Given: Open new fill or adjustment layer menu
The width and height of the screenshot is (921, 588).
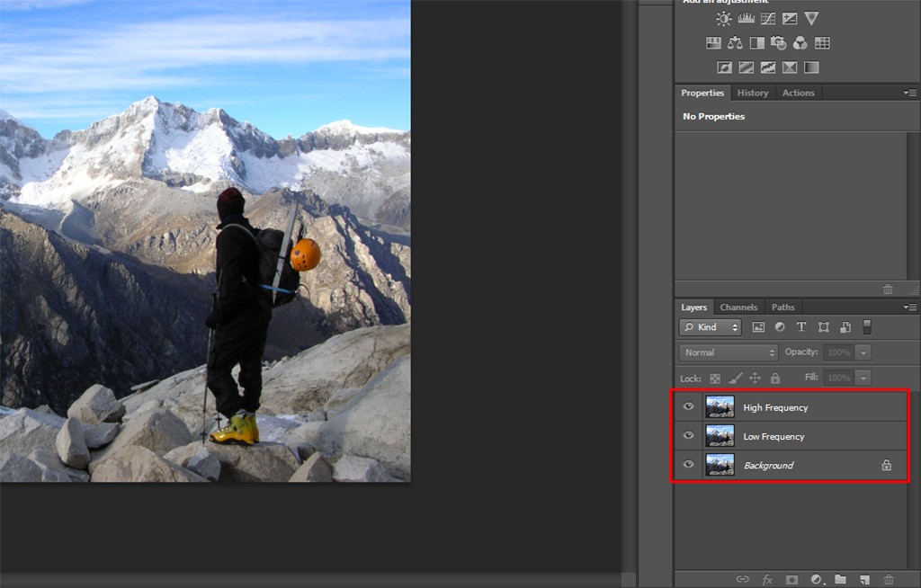Looking at the screenshot, I should (817, 580).
